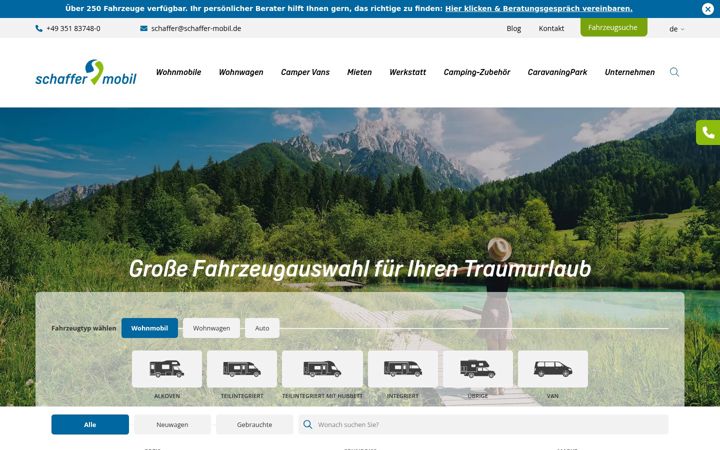
Task: Select the Neuwagen filter button
Action: pyautogui.click(x=172, y=425)
